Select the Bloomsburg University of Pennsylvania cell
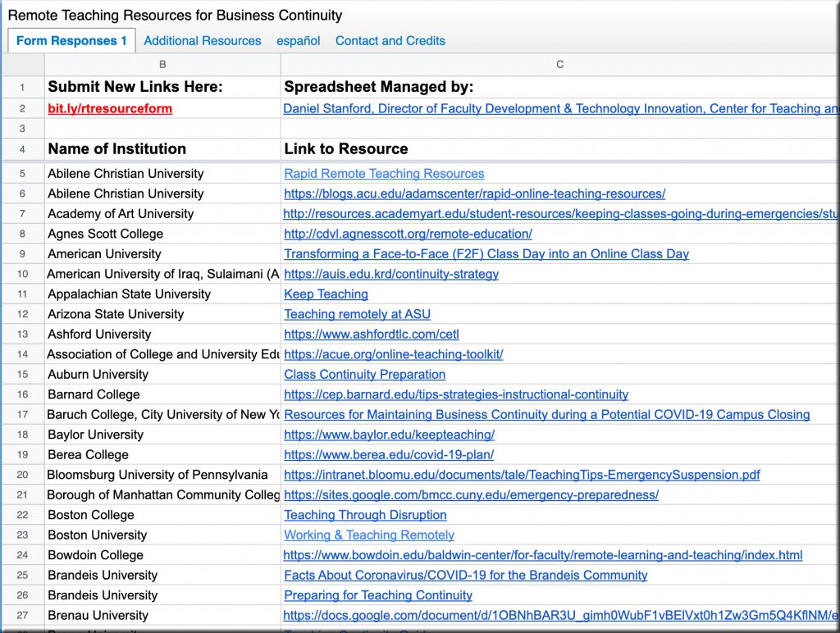This screenshot has height=633, width=840. point(162,475)
